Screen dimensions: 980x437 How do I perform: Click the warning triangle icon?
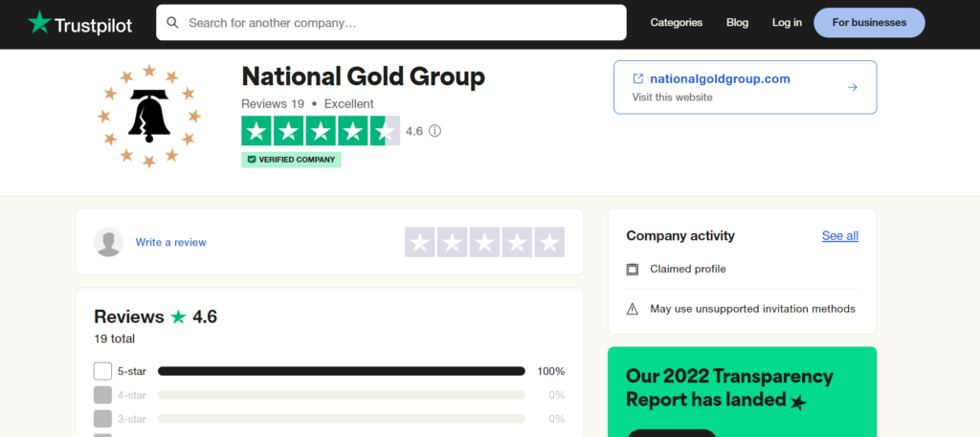[x=633, y=309]
